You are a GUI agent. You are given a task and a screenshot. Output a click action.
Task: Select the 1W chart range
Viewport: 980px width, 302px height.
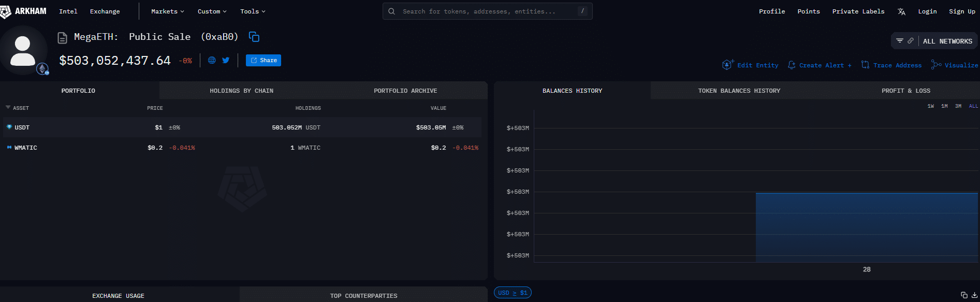click(x=931, y=106)
